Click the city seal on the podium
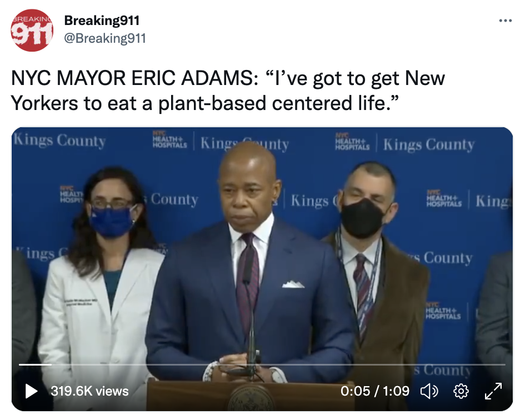 point(251,398)
